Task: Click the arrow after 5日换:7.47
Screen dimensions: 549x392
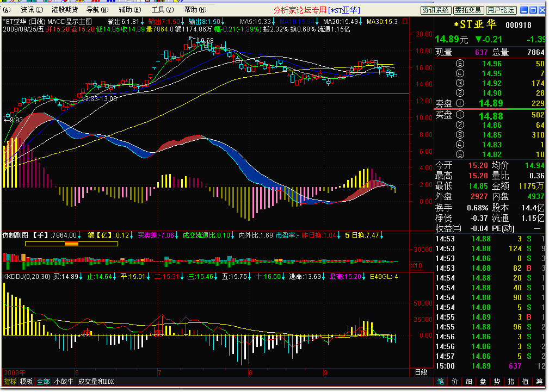Action: coord(381,235)
